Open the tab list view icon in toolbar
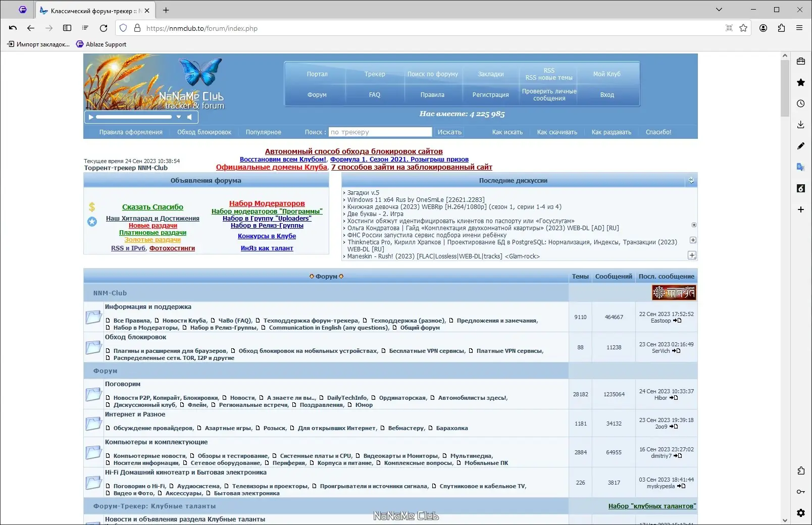Screen dimensions: 812x525 click(x=85, y=28)
